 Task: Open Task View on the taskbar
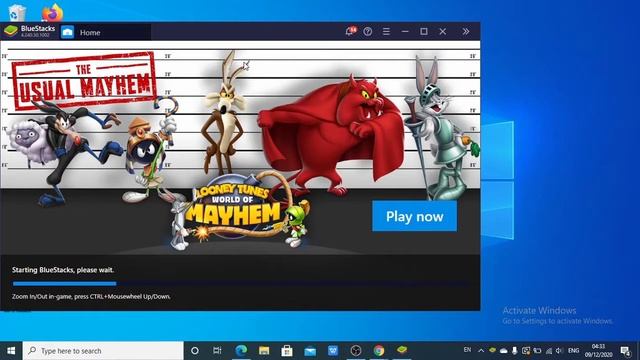pyautogui.click(x=217, y=351)
